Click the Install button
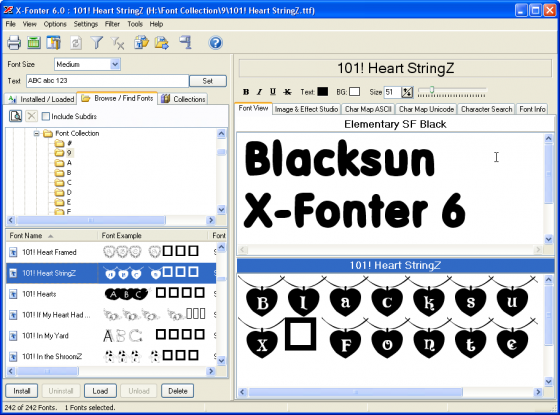This screenshot has height=415, width=560. pos(22,391)
